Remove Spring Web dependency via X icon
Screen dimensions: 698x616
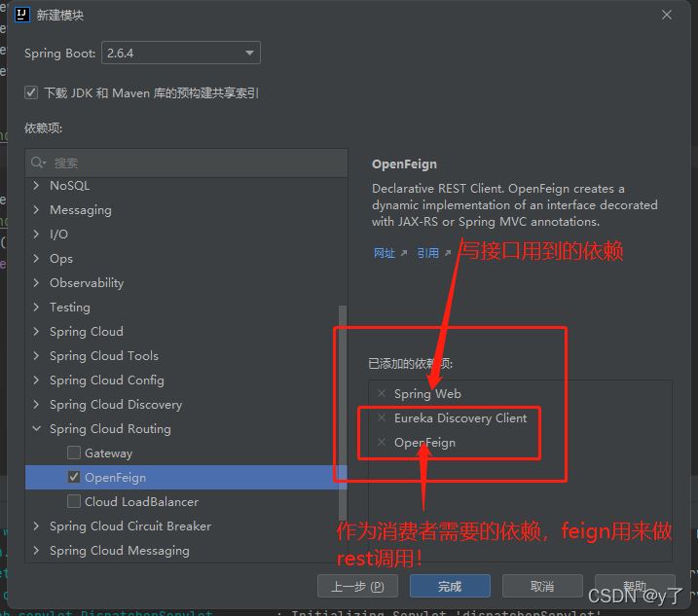tap(382, 394)
